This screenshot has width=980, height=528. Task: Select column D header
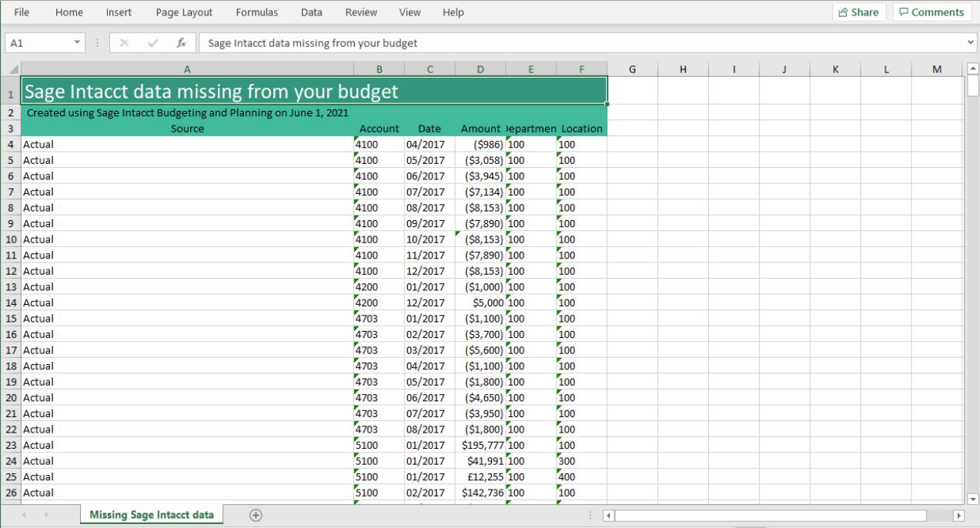480,69
